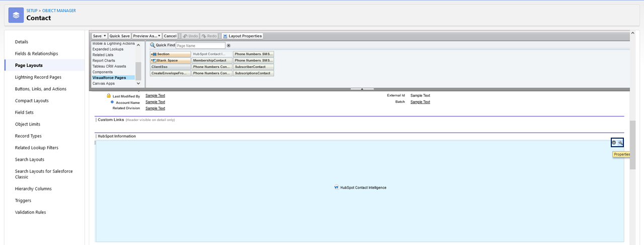644x245 pixels.
Task: Click palette category list scroll-up arrow
Action: (138, 44)
